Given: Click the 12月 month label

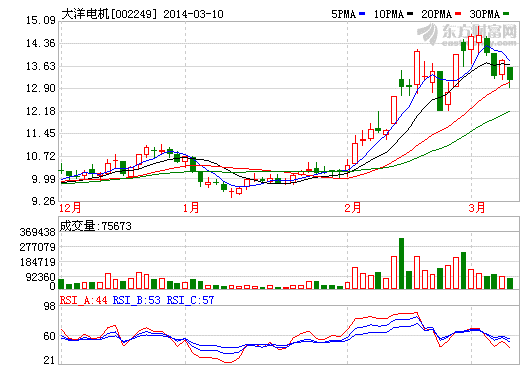Looking at the screenshot, I should click(x=70, y=208).
